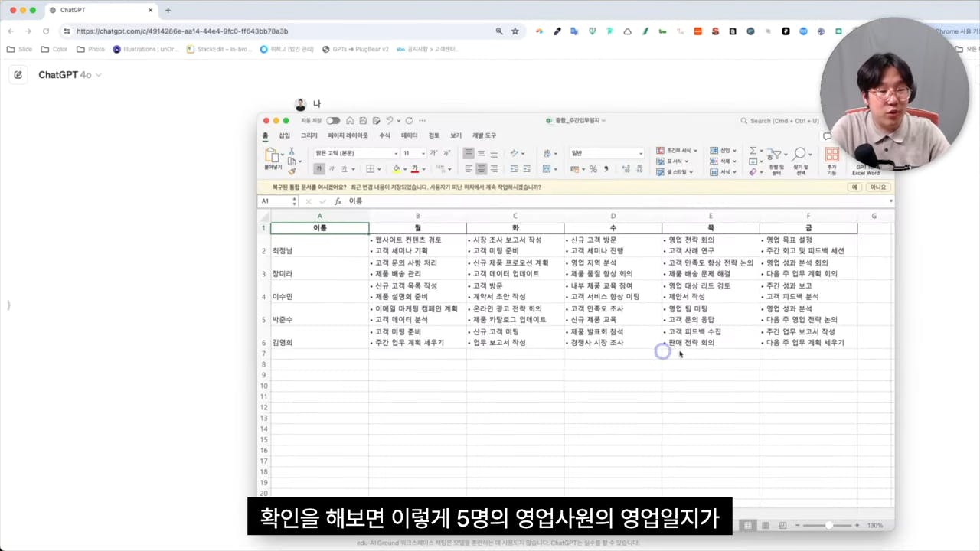This screenshot has width=980, height=551.
Task: Click the fx insert function icon
Action: [338, 201]
